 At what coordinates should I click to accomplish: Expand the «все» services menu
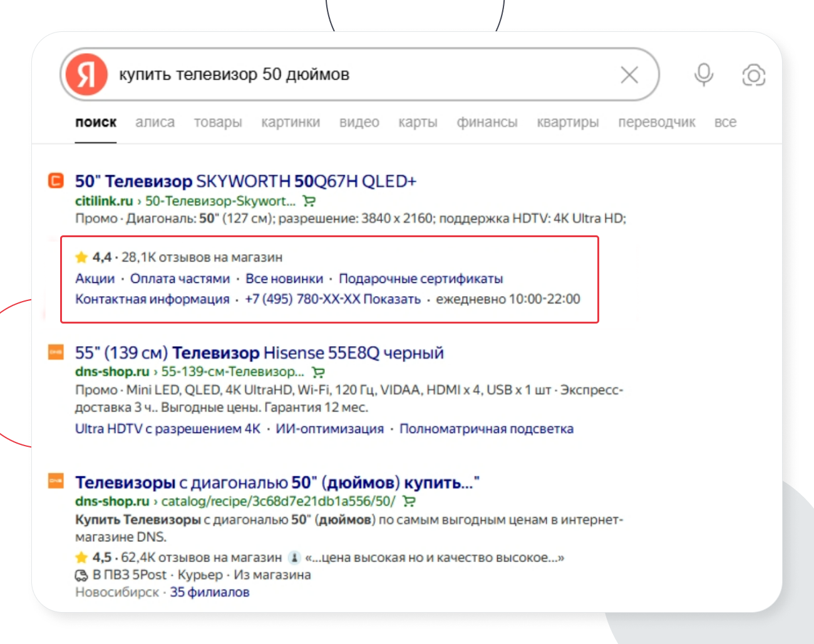[724, 122]
